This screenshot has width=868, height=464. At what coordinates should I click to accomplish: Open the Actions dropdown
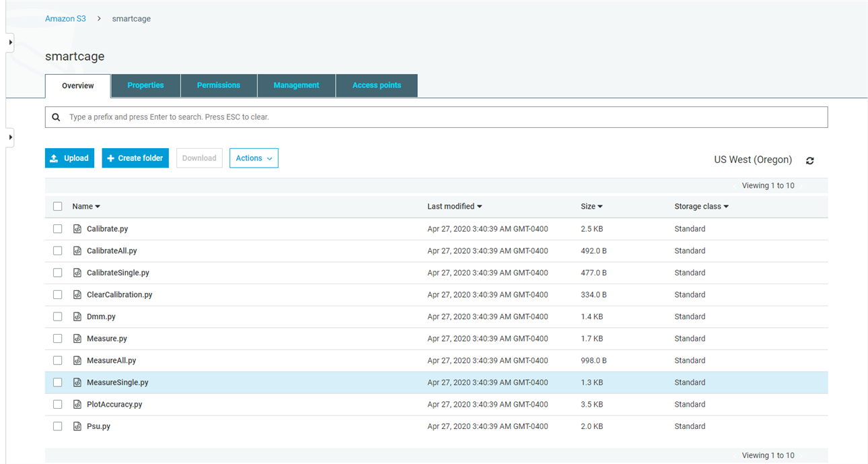pyautogui.click(x=254, y=158)
